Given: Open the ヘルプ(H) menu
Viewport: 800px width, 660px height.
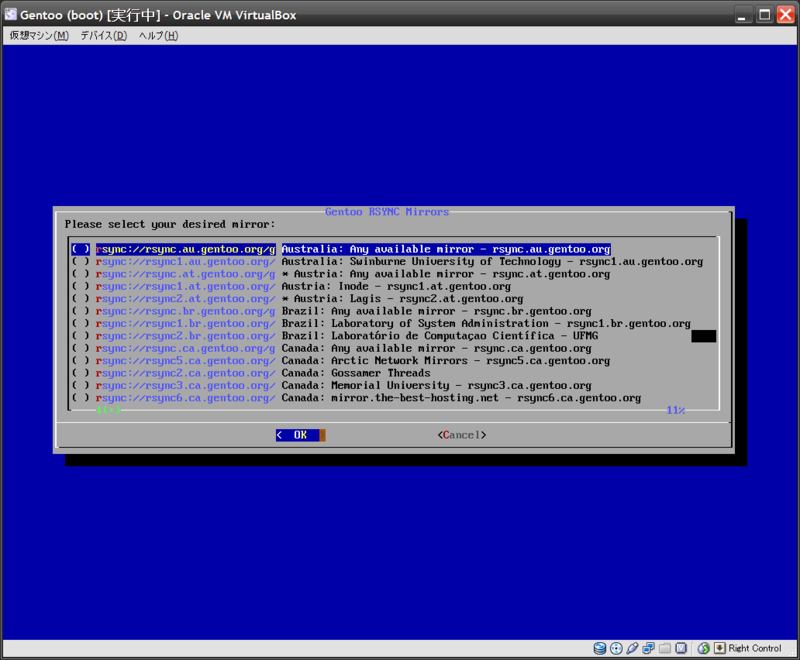Looking at the screenshot, I should click(159, 35).
